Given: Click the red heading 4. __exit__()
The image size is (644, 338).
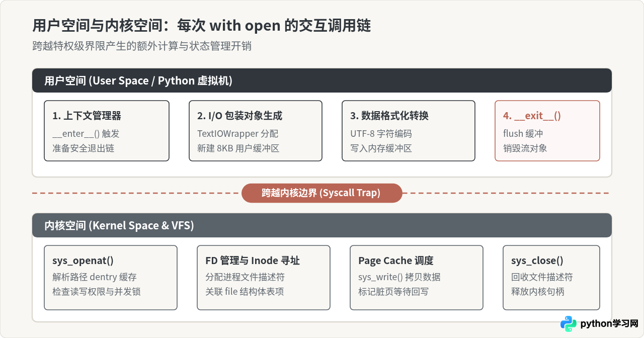Looking at the screenshot, I should tap(532, 116).
